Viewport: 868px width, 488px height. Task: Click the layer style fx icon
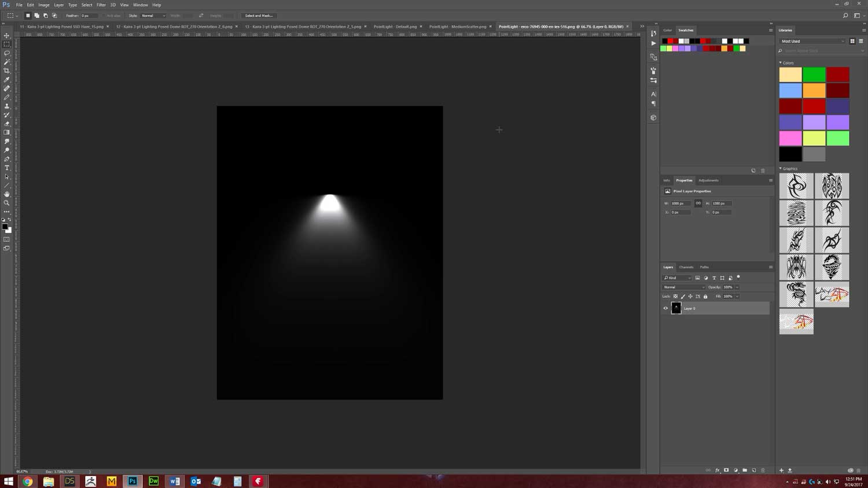pyautogui.click(x=718, y=470)
